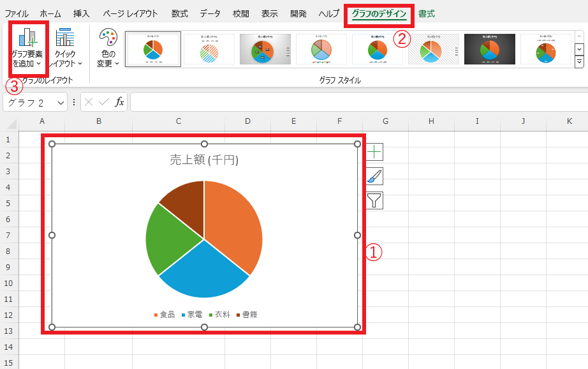Screen dimensions: 588x369
Task: Click the Select All corner triangle
Action: point(11,123)
